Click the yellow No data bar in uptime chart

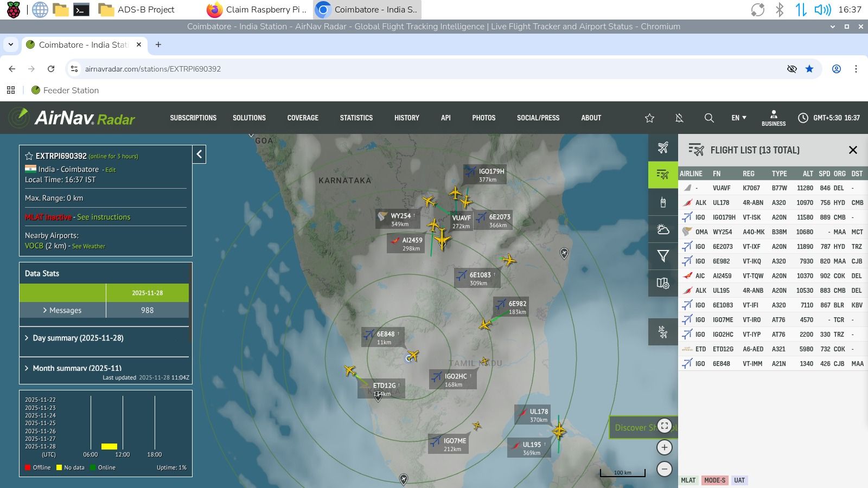point(109,446)
